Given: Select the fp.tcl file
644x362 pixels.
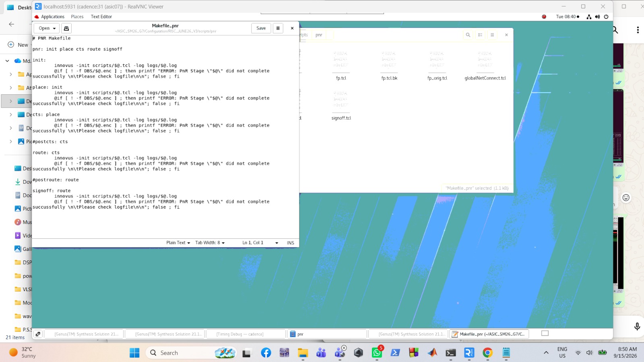Looking at the screenshot, I should (341, 65).
